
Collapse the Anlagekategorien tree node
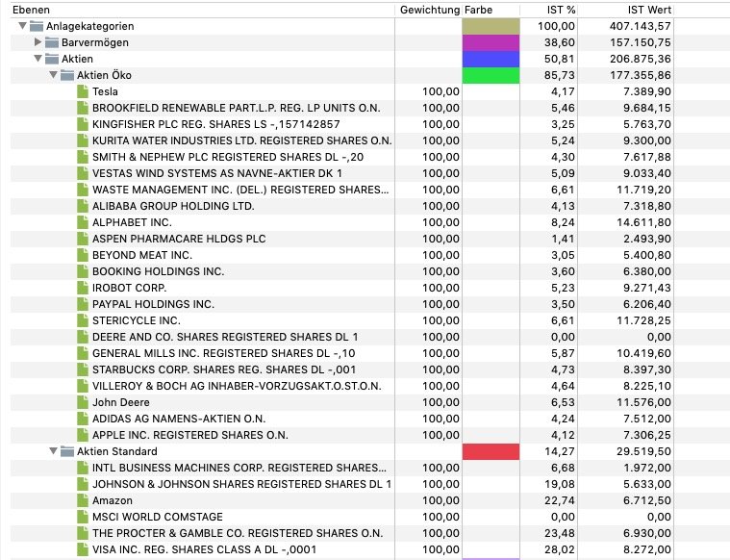click(22, 26)
